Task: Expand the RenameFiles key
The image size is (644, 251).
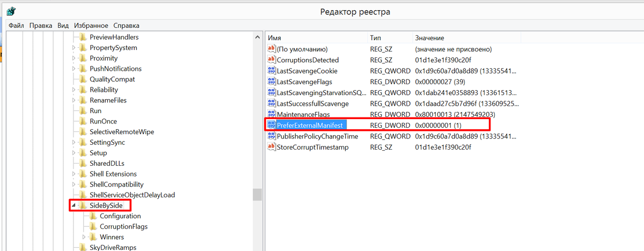Action: [x=74, y=100]
